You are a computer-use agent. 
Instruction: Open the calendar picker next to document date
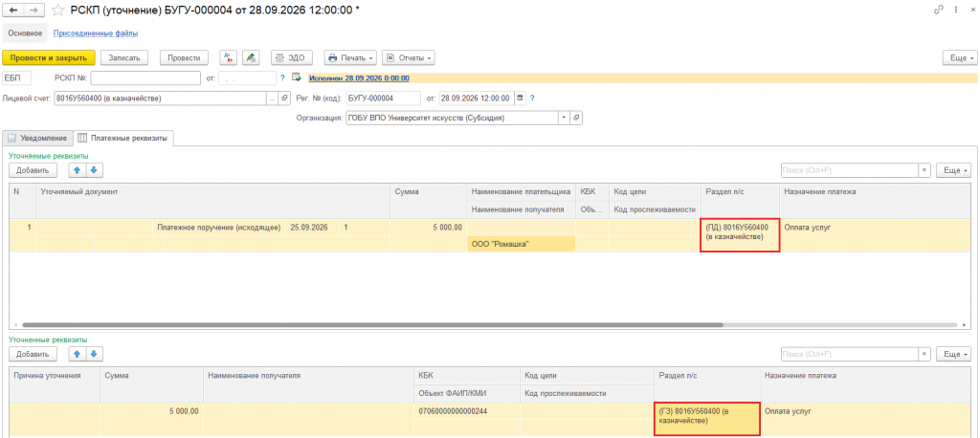pyautogui.click(x=520, y=99)
